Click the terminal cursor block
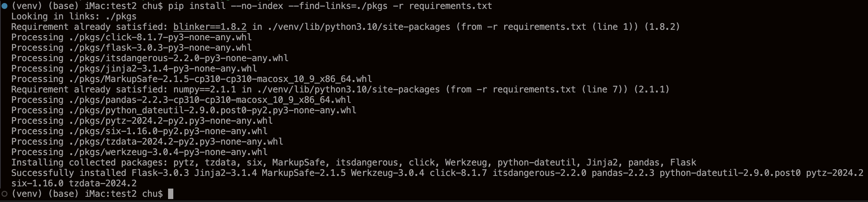The image size is (868, 202). click(171, 194)
